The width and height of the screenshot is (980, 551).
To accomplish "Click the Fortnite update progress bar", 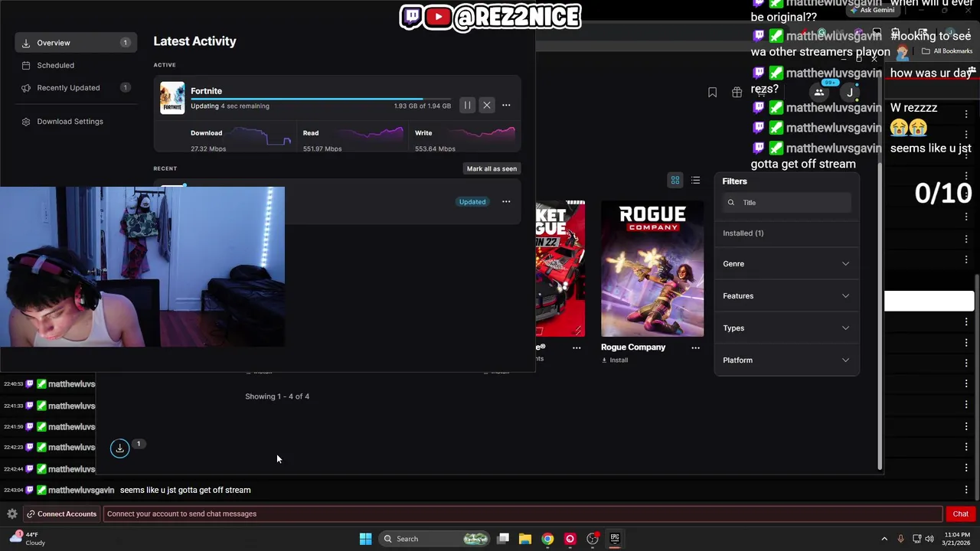I will pos(321,99).
